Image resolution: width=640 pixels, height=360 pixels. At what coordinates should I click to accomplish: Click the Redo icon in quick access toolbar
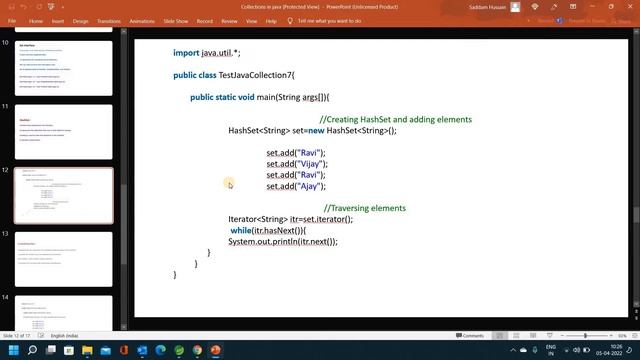coord(39,7)
